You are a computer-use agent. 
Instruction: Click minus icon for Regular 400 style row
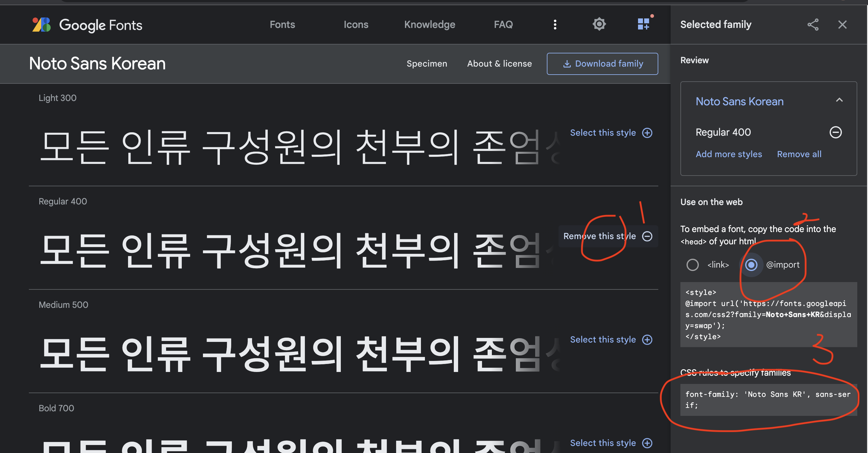click(x=647, y=236)
